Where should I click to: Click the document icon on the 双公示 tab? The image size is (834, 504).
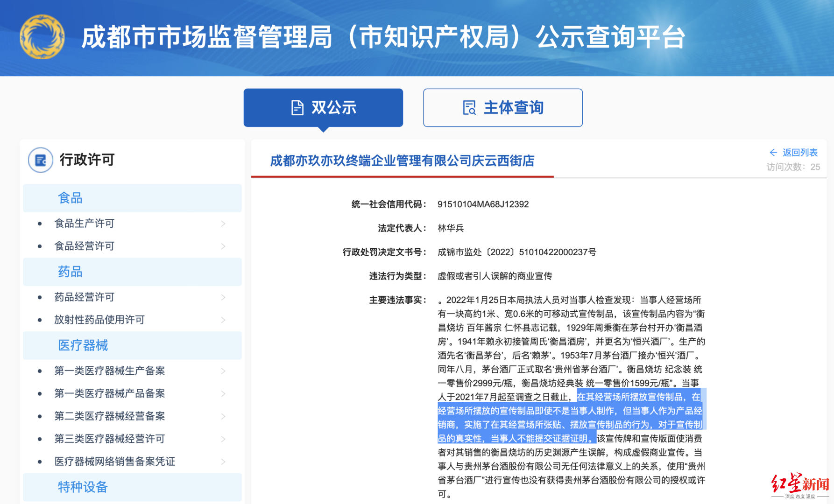tap(296, 107)
